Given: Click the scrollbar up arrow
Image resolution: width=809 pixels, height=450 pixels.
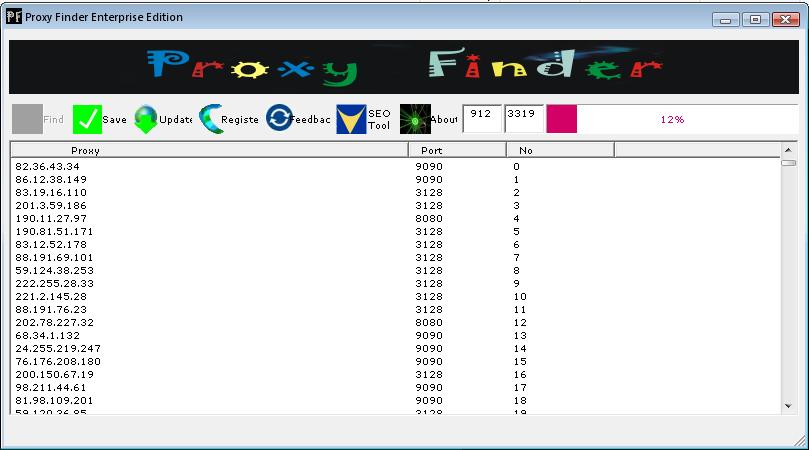Looking at the screenshot, I should tap(788, 150).
